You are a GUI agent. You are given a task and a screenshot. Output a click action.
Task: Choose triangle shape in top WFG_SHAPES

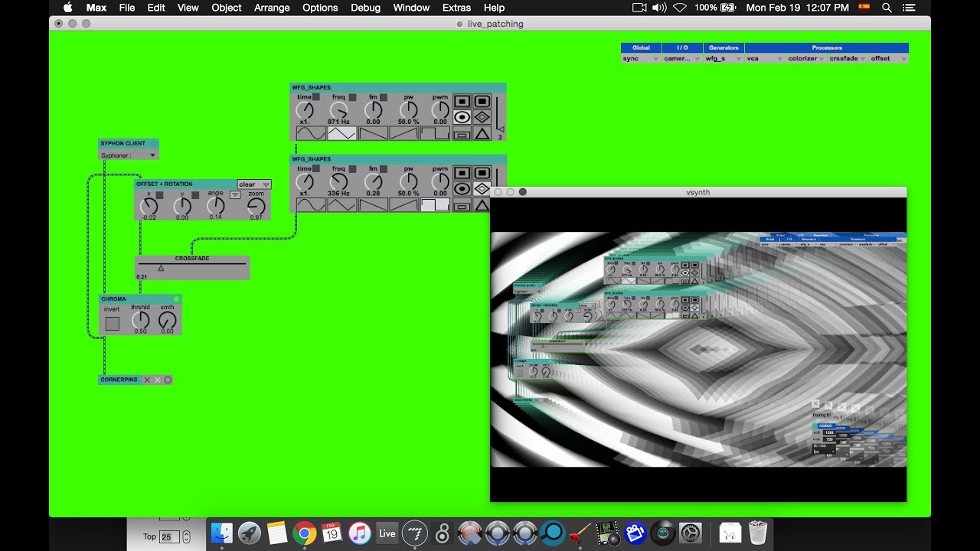(x=482, y=134)
